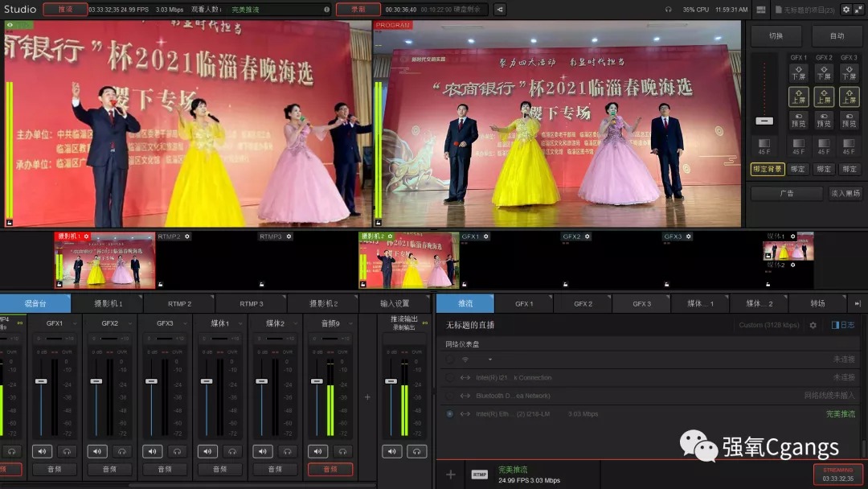Expand the GFX3 mixer channel dropdown
Image resolution: width=868 pixels, height=489 pixels.
pyautogui.click(x=185, y=323)
